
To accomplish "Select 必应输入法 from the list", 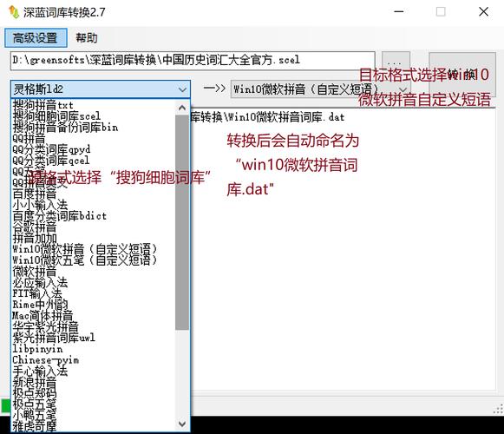I will click(93, 282).
